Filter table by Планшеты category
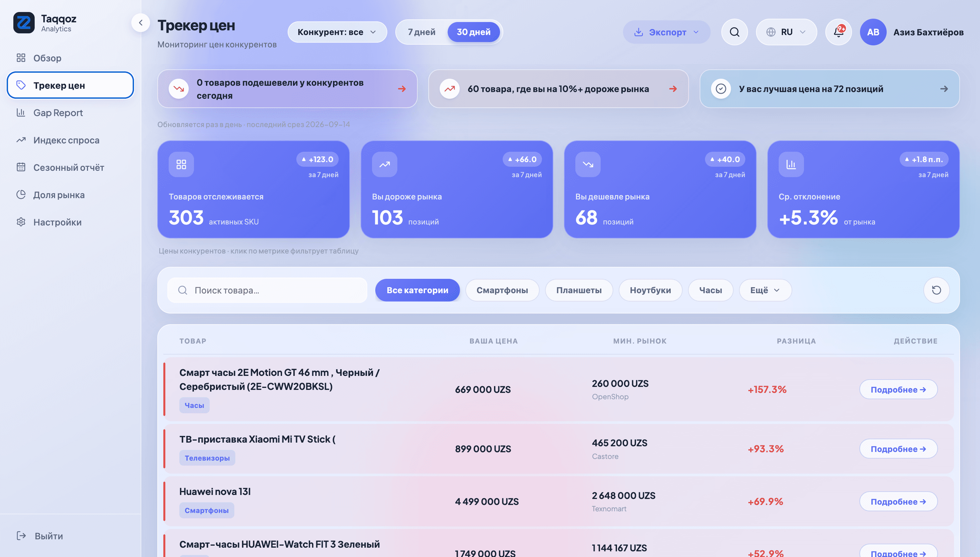Image resolution: width=980 pixels, height=557 pixels. [x=579, y=291]
